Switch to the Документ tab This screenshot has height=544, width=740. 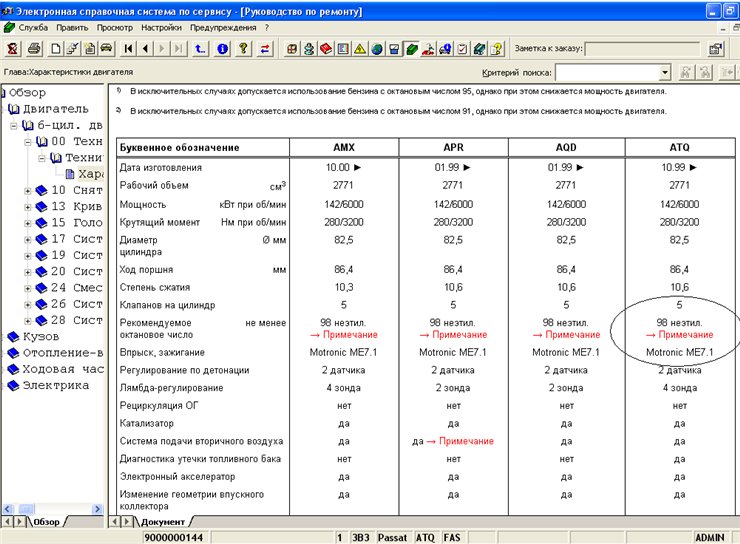click(x=163, y=522)
